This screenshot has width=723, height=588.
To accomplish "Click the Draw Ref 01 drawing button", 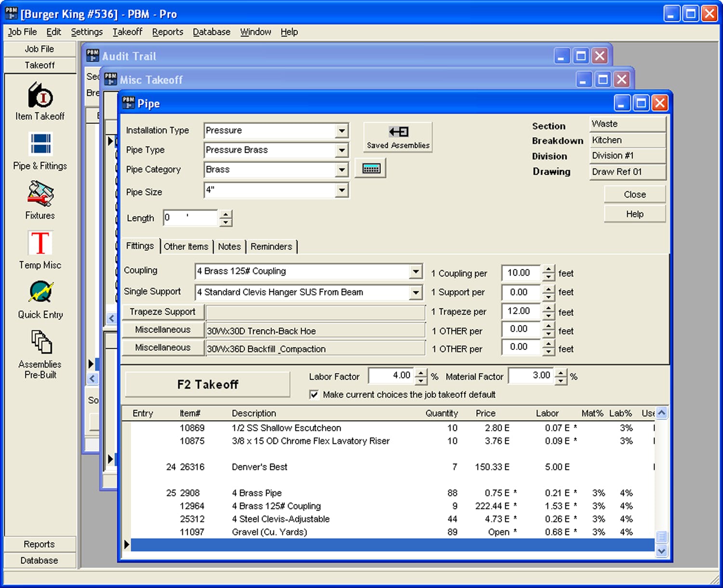I will pyautogui.click(x=628, y=172).
